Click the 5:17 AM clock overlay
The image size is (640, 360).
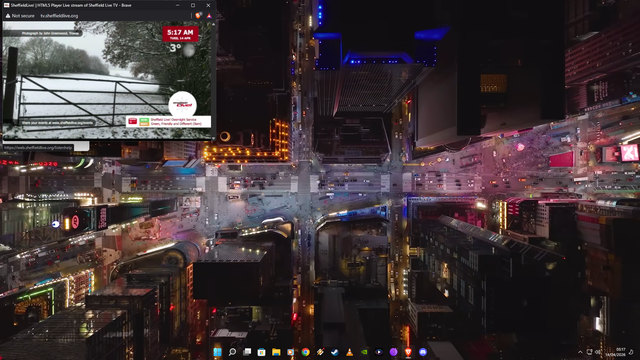pos(180,34)
